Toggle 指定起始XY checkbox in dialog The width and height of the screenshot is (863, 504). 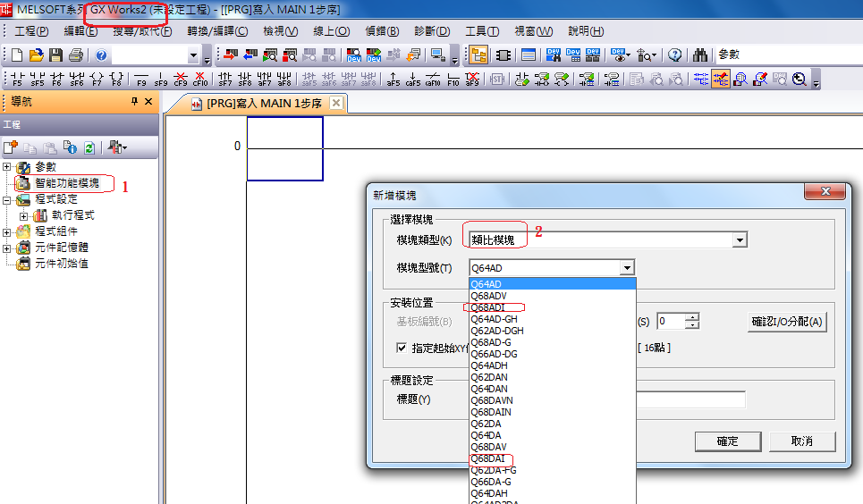tap(402, 348)
